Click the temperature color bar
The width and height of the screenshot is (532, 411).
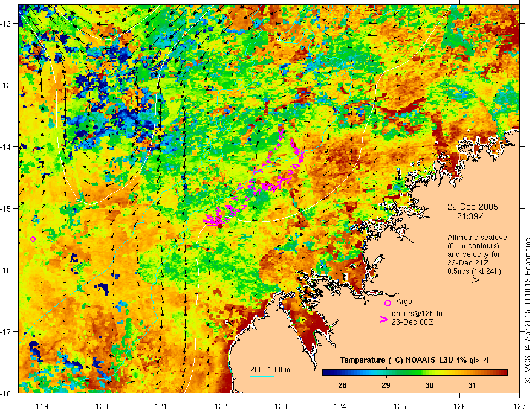click(415, 372)
